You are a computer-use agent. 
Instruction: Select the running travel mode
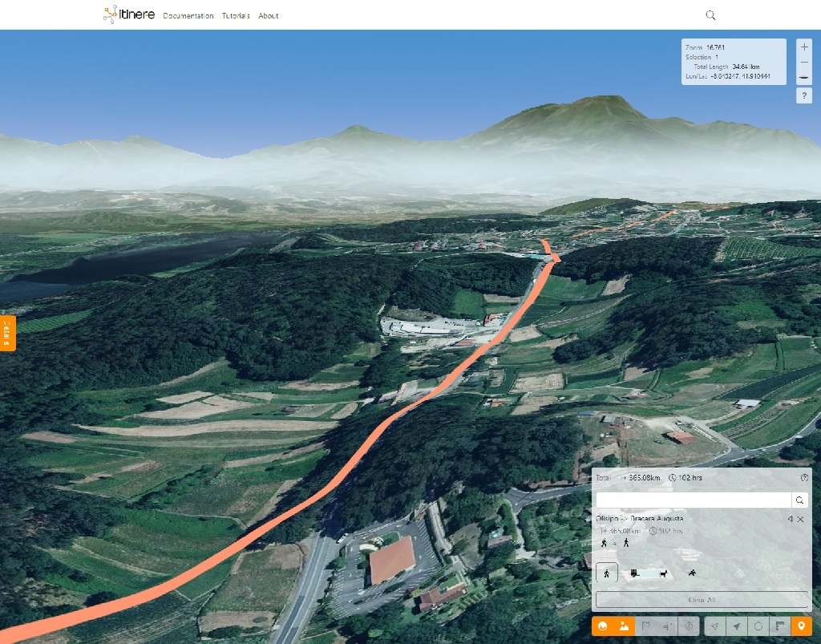691,573
